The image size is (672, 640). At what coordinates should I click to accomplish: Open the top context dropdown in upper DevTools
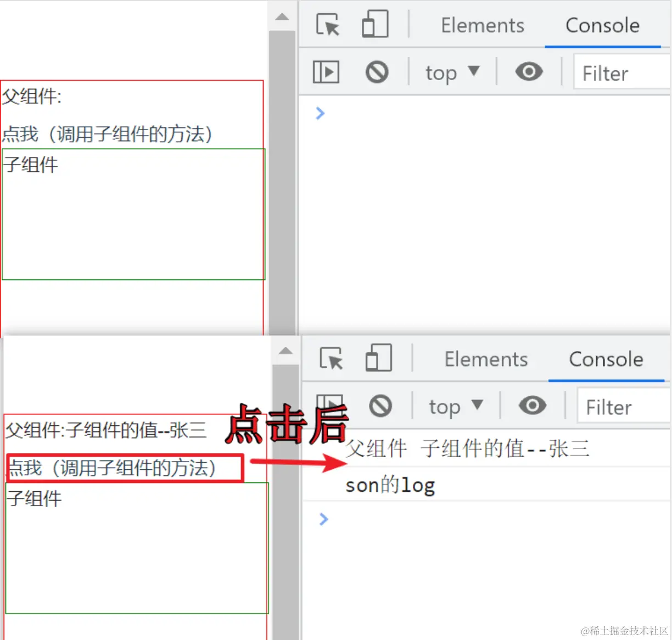click(x=452, y=72)
